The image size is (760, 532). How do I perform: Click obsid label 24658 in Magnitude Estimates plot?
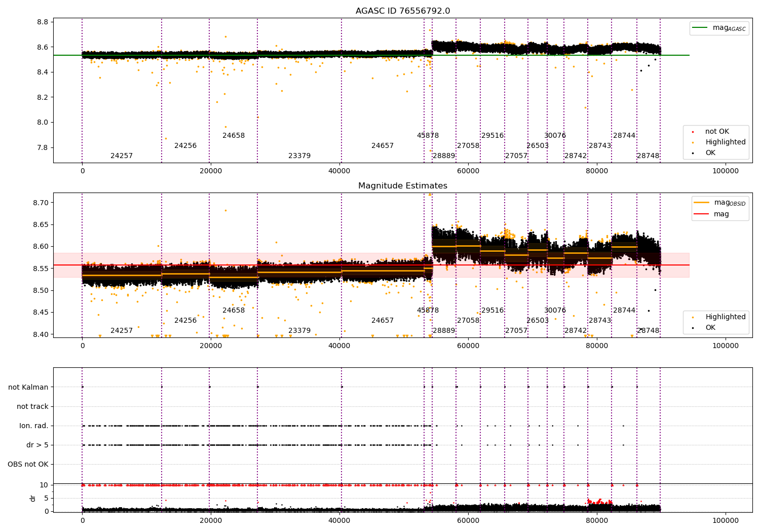[234, 310]
